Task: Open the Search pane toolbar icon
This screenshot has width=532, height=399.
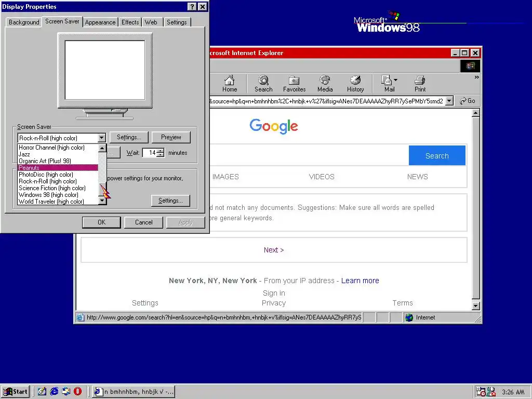Action: click(263, 84)
